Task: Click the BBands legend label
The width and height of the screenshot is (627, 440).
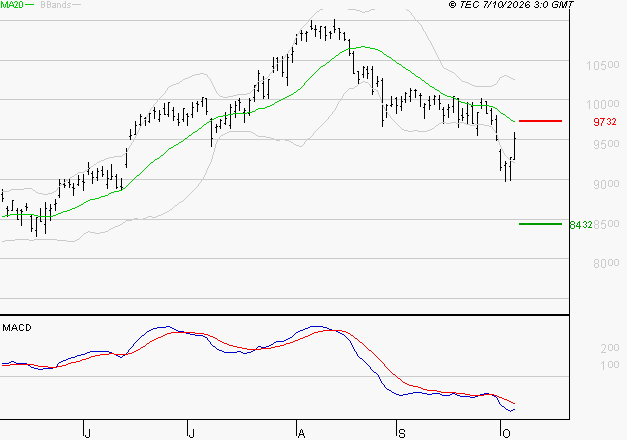Action: coord(56,4)
